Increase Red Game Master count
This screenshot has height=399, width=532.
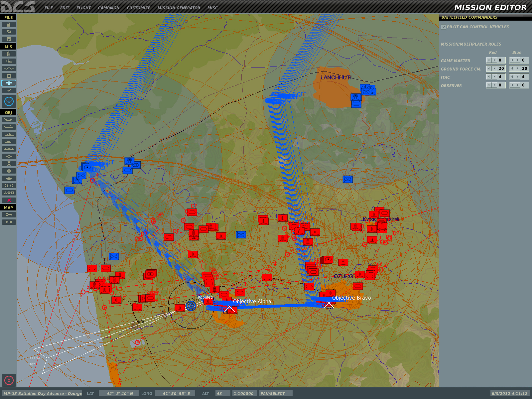coord(494,60)
